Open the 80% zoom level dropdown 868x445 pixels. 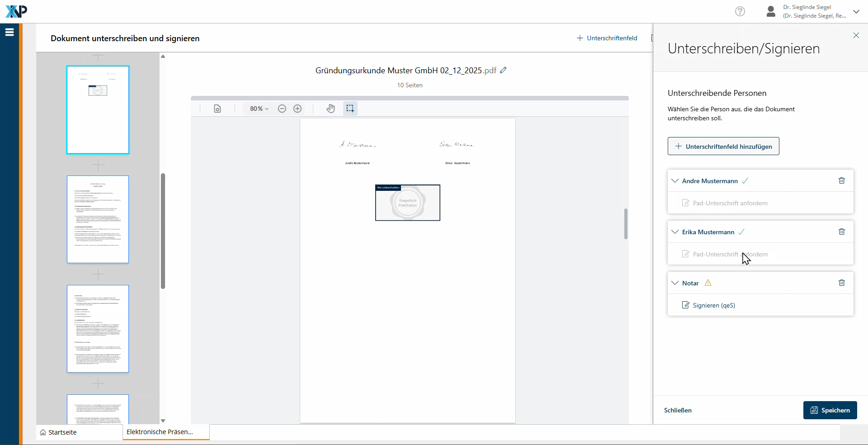(x=259, y=109)
